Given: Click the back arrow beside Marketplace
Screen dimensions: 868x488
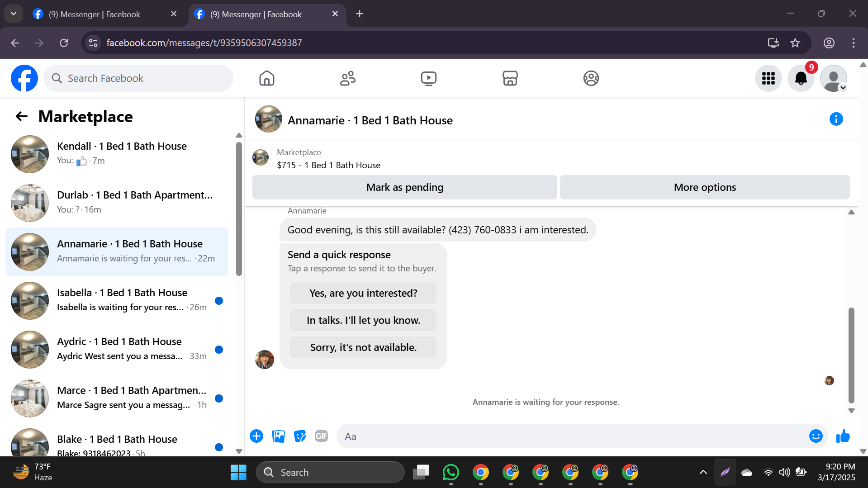Looking at the screenshot, I should [22, 117].
